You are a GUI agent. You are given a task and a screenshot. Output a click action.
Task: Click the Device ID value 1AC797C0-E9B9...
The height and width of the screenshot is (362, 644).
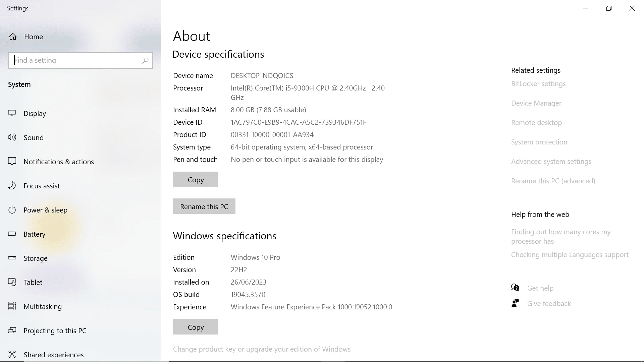[x=298, y=122]
